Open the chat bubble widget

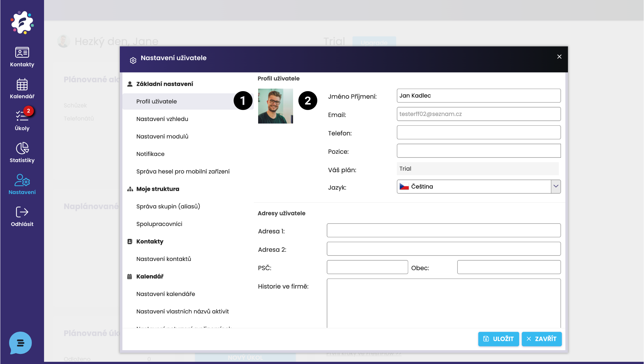click(x=20, y=343)
